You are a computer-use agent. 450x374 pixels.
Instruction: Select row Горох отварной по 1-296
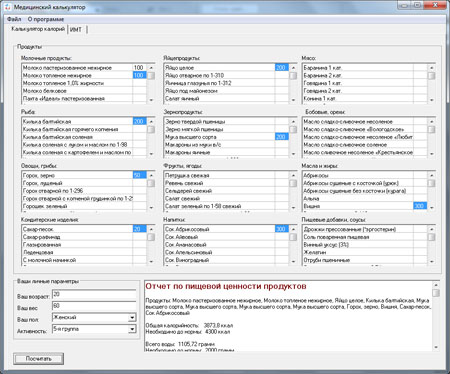(x=84, y=191)
